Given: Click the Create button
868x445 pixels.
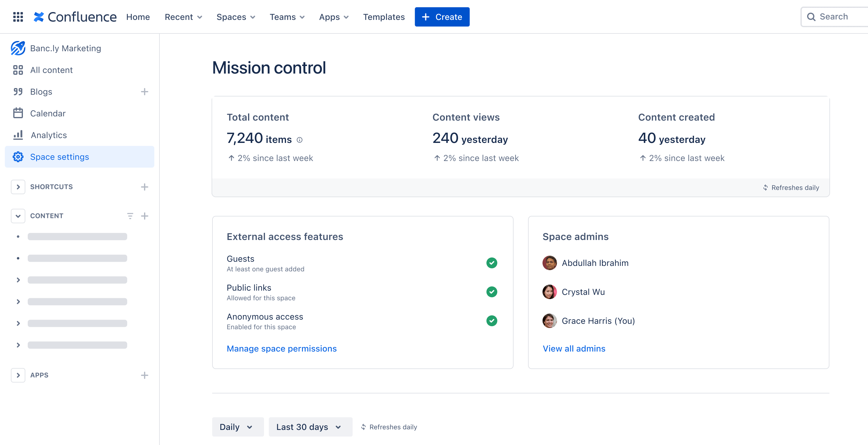Looking at the screenshot, I should click(442, 17).
